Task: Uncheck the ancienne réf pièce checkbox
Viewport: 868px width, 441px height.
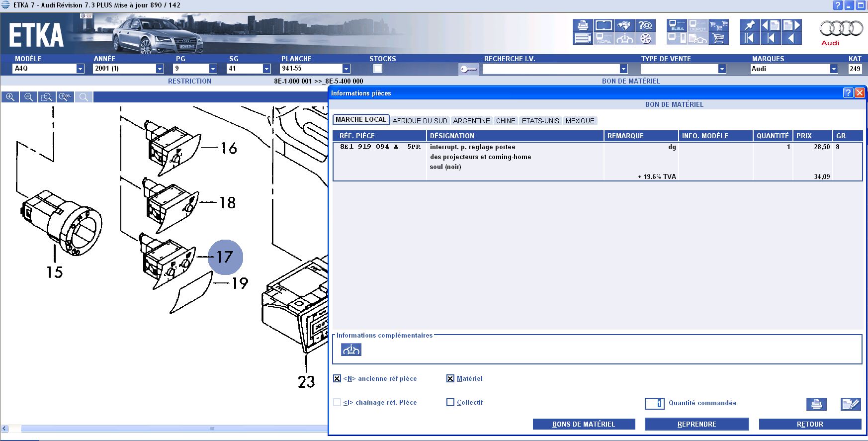Action: pyautogui.click(x=337, y=378)
